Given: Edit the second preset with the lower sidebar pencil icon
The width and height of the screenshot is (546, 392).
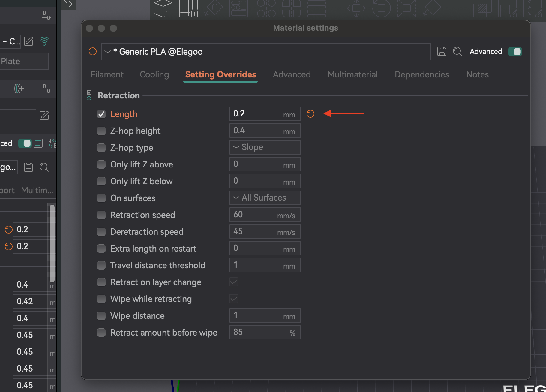Looking at the screenshot, I should point(44,116).
